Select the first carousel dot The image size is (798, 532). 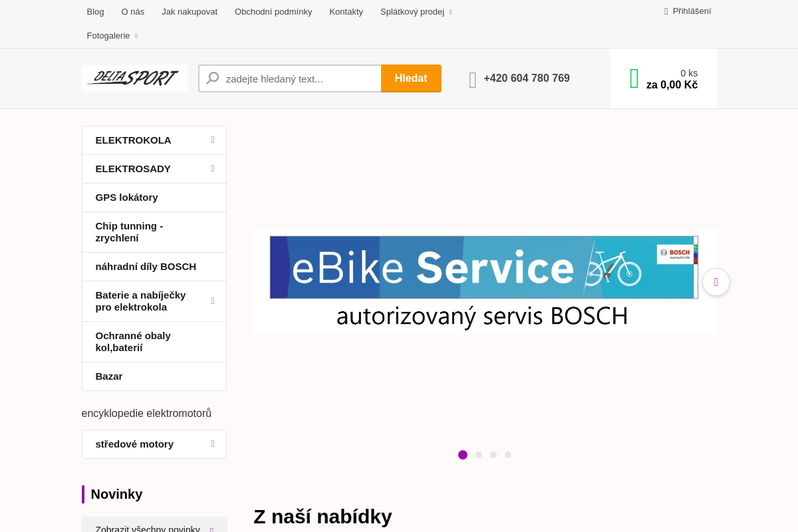pos(463,455)
